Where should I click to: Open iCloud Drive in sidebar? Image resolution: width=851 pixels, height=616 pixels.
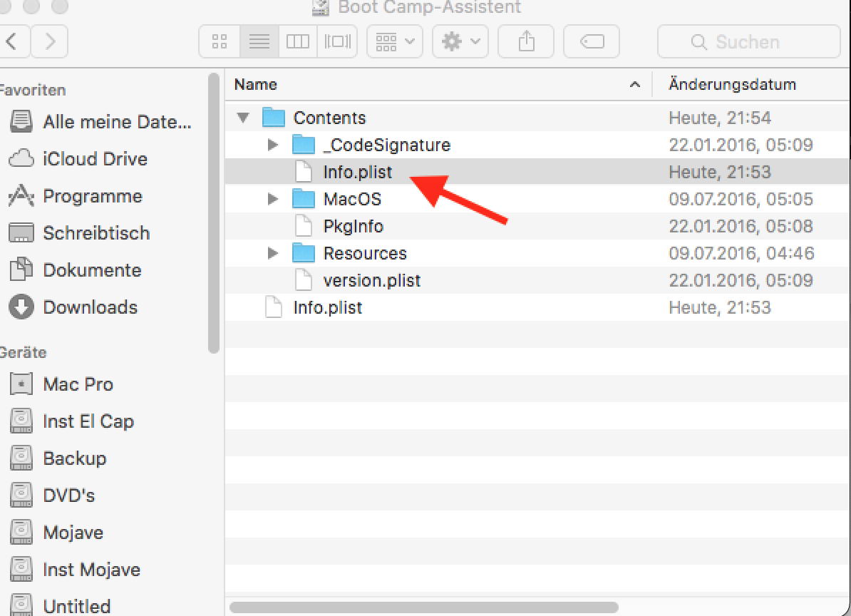coord(94,159)
